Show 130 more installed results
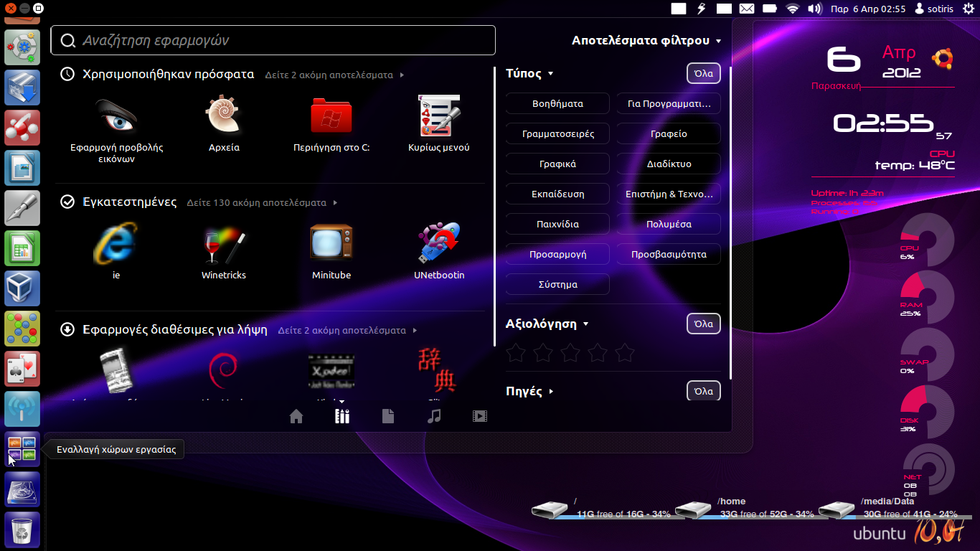 [261, 203]
